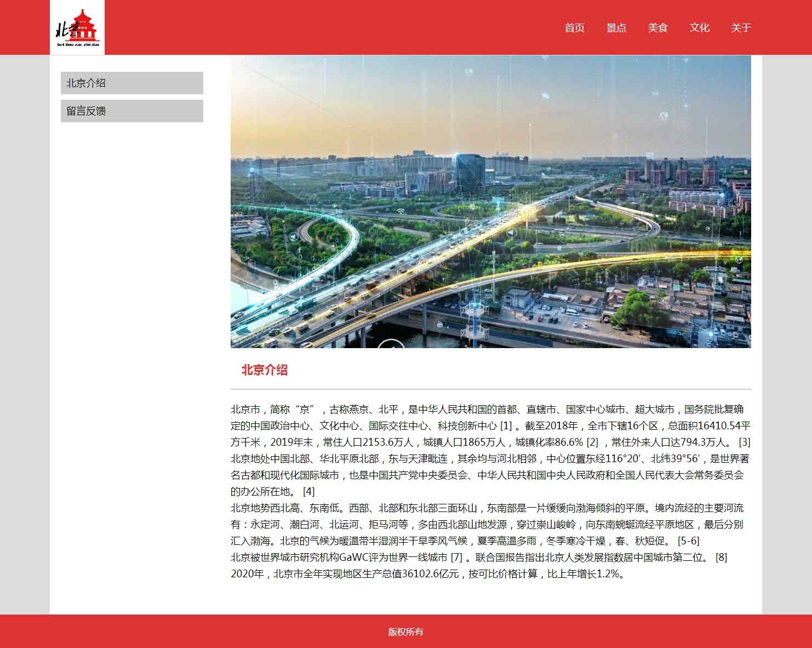The width and height of the screenshot is (812, 648).
Task: Go to the 美食 page
Action: (x=658, y=27)
